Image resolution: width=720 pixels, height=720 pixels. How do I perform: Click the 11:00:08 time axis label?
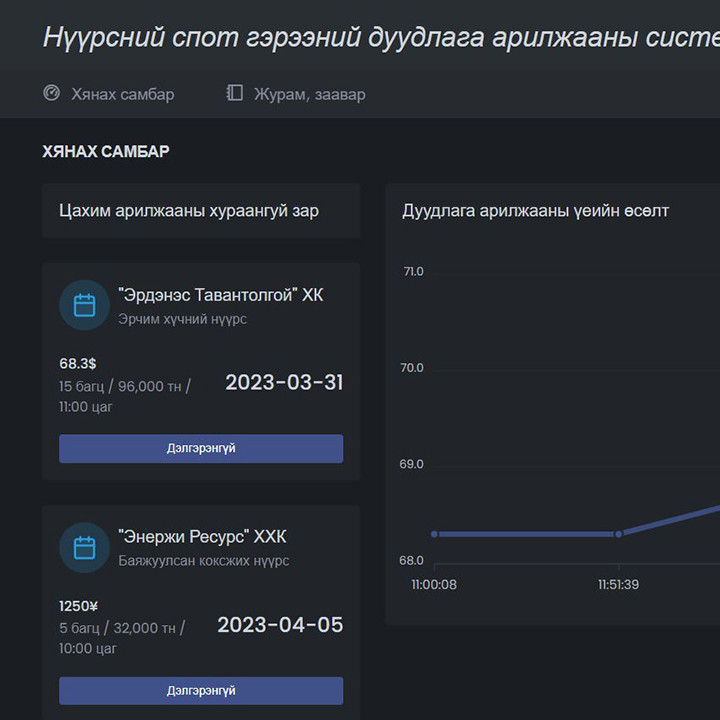pyautogui.click(x=434, y=585)
